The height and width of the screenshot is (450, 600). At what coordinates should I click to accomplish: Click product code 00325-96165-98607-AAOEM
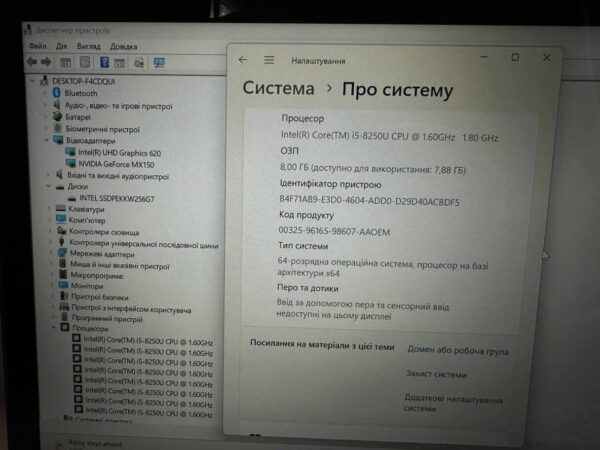[334, 231]
